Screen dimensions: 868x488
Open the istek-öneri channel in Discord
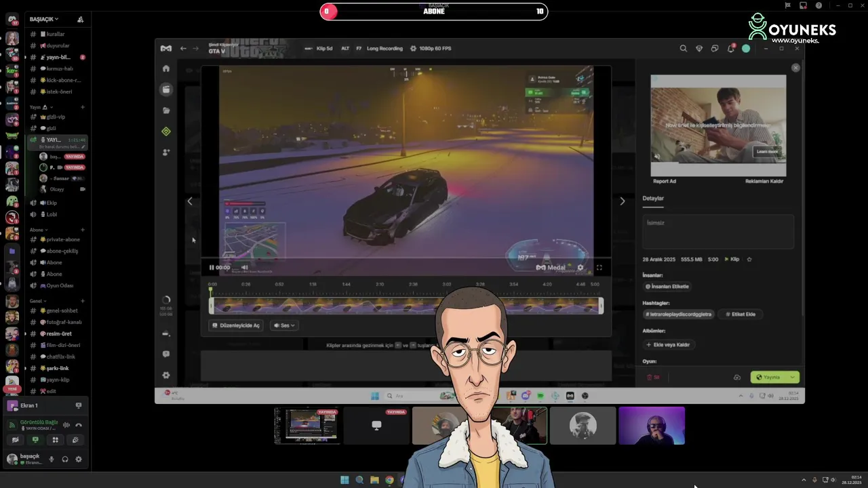click(58, 91)
